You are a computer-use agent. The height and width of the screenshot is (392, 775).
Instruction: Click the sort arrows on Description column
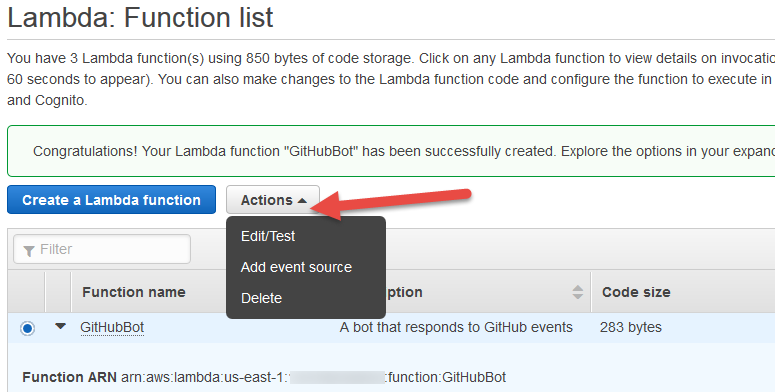tap(577, 292)
